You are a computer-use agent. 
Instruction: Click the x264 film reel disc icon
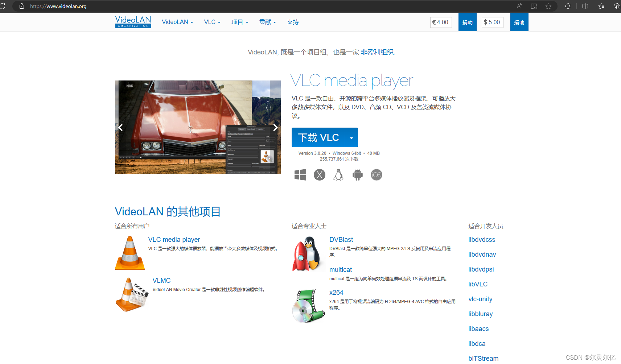click(x=308, y=306)
